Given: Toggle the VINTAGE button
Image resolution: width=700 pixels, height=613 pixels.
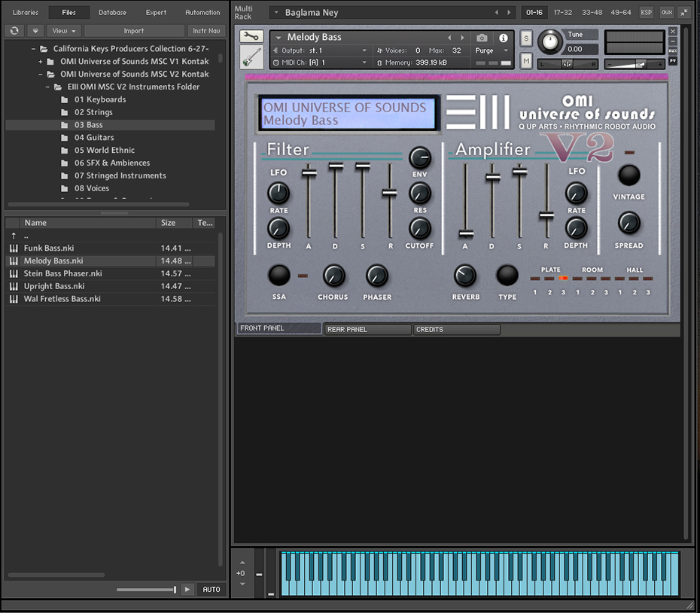Looking at the screenshot, I should [628, 175].
